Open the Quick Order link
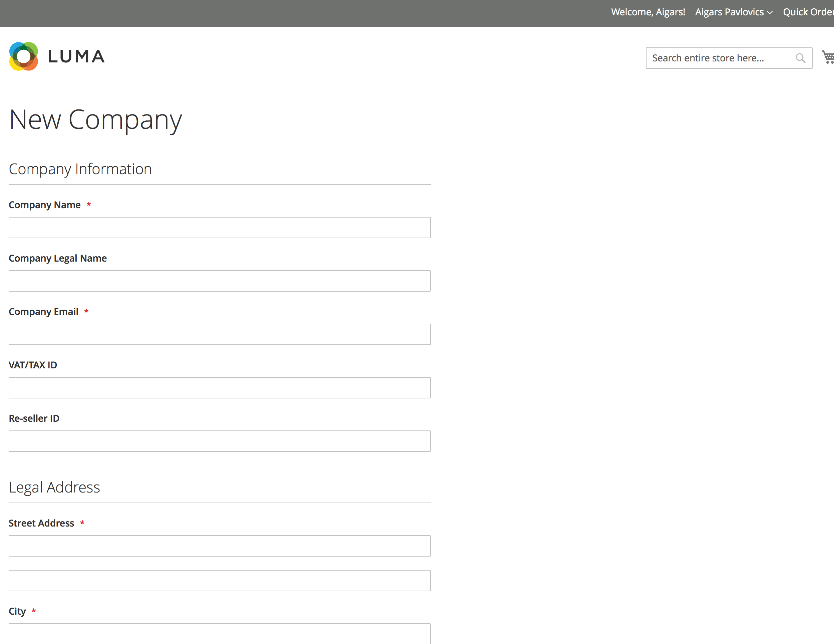834x644 pixels. (808, 12)
